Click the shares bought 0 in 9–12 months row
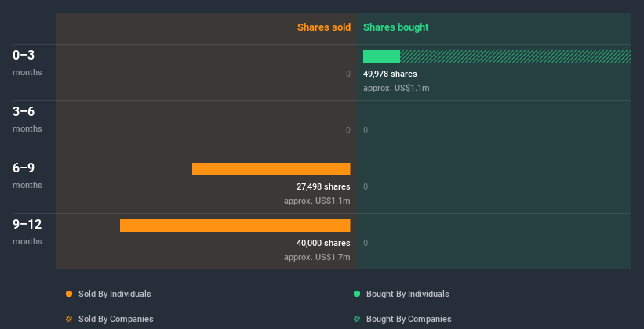 tap(366, 243)
